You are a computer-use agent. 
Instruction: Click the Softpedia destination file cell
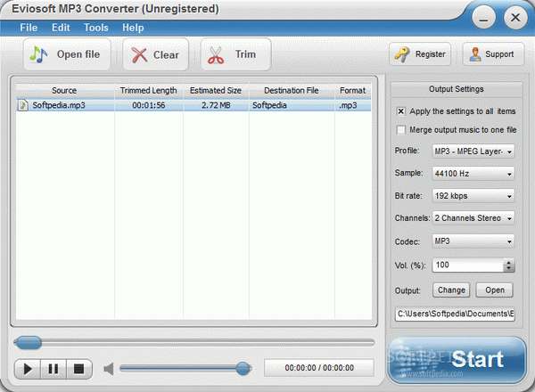click(292, 105)
